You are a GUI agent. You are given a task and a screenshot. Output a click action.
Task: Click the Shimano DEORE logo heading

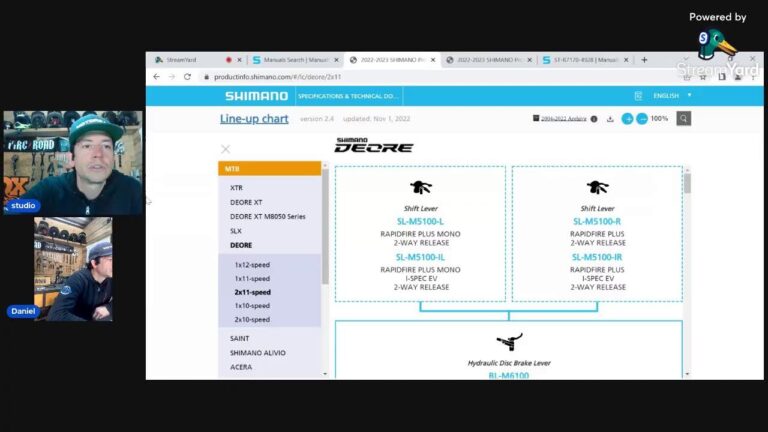[x=374, y=145]
